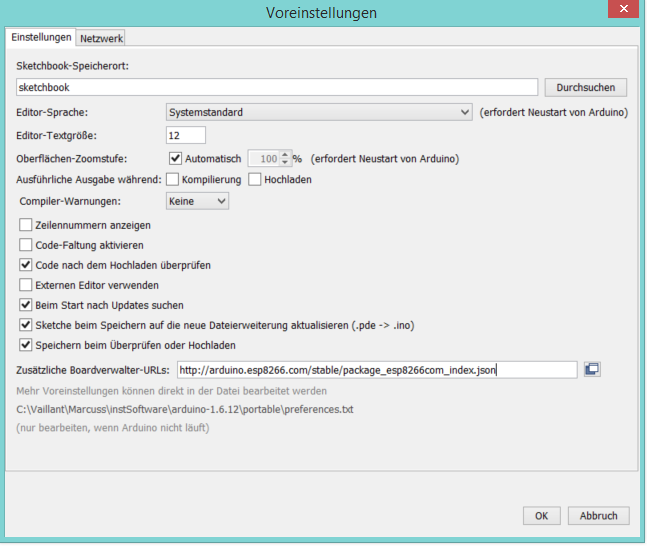Click the Durchsuchen button
The image size is (647, 546).
click(x=585, y=88)
